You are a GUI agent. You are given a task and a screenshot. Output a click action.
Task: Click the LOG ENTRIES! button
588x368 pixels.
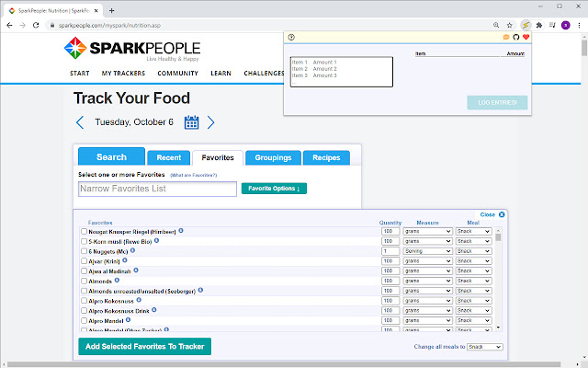pyautogui.click(x=497, y=102)
